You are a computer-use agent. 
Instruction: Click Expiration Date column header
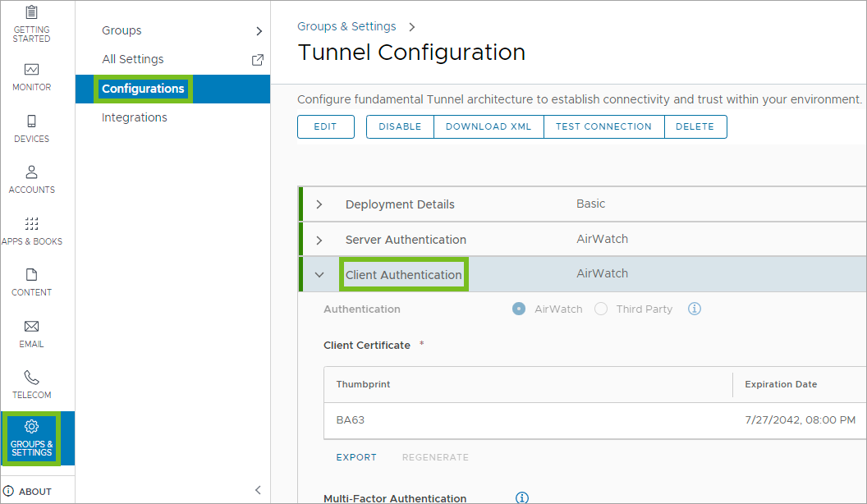point(781,384)
